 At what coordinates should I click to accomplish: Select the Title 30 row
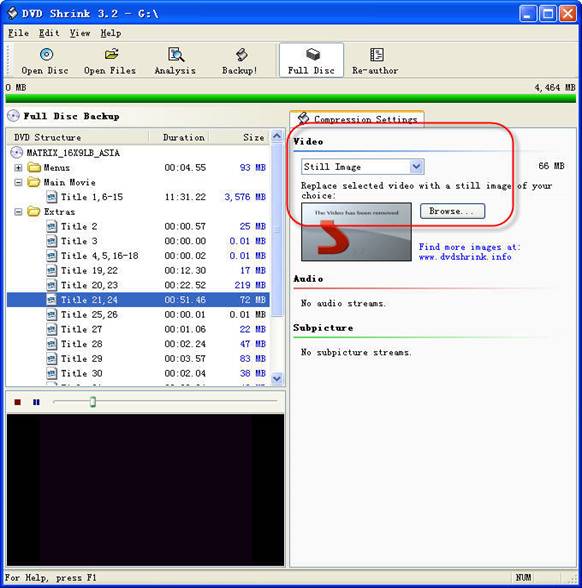[x=138, y=374]
